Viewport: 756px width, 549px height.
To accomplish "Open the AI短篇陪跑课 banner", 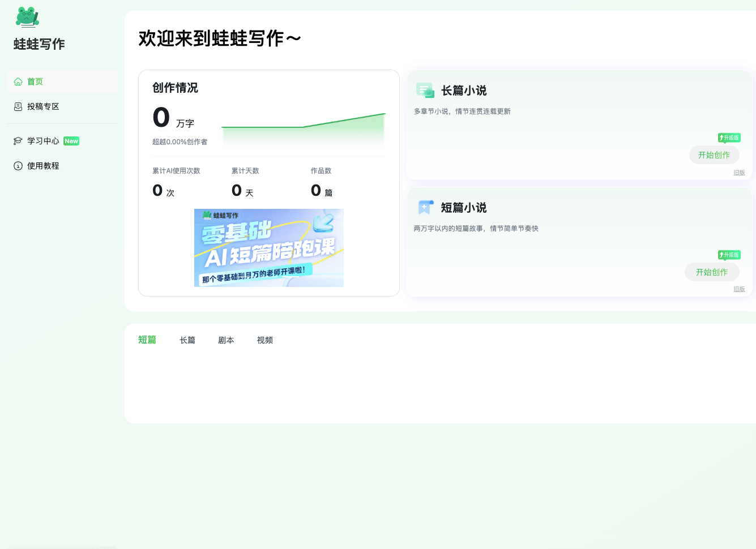I will pos(269,248).
